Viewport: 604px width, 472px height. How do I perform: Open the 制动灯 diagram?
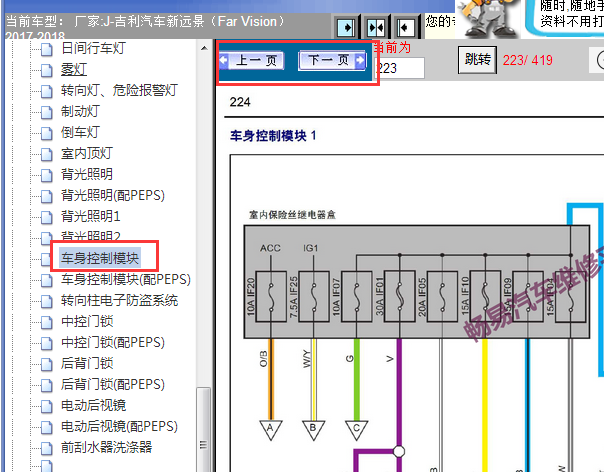[81, 111]
